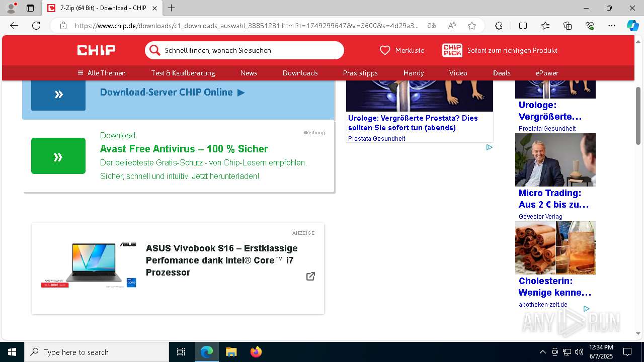Image resolution: width=644 pixels, height=362 pixels.
Task: Close the 7-Zip Download CHIP tab
Action: tap(154, 8)
